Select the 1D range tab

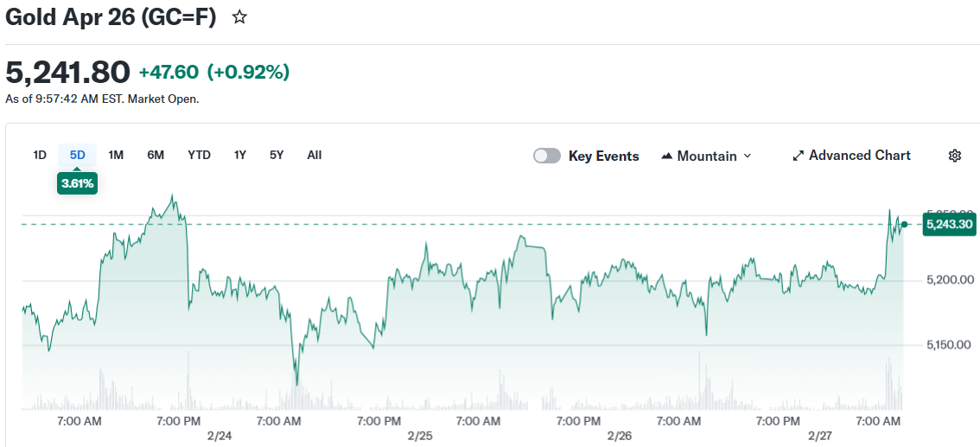point(40,155)
